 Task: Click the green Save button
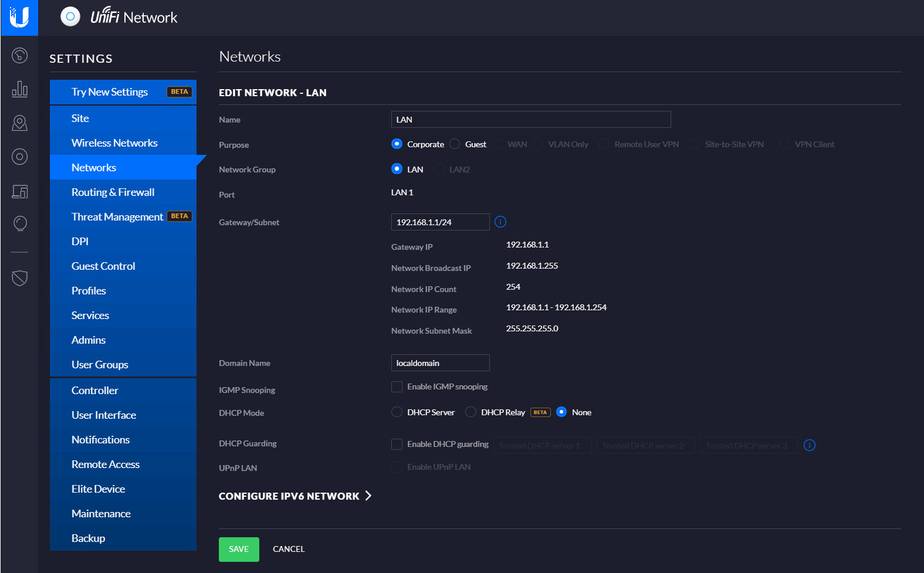[239, 550]
